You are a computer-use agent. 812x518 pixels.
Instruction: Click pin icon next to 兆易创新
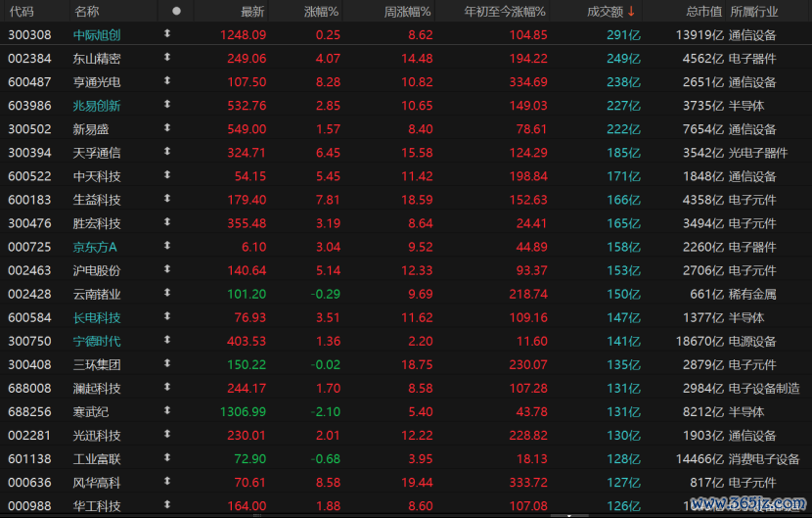pyautogui.click(x=167, y=104)
